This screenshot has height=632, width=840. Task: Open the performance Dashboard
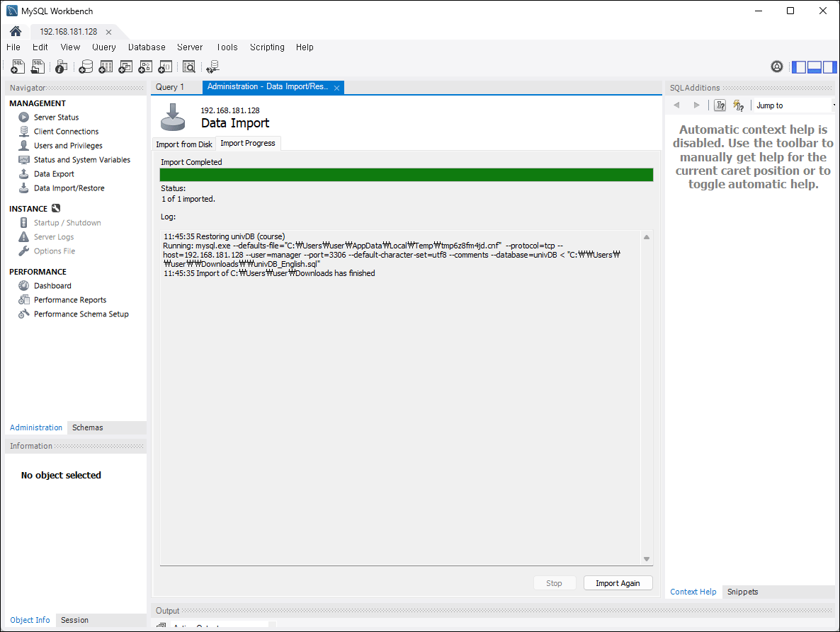pyautogui.click(x=52, y=286)
